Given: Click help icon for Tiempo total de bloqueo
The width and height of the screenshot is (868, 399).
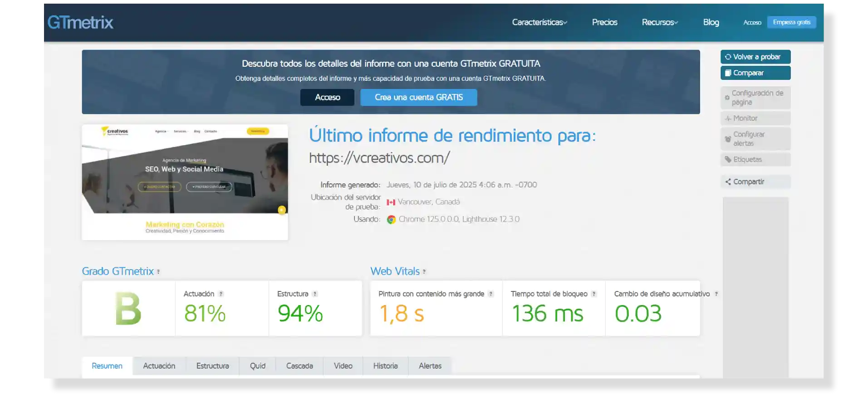Looking at the screenshot, I should [x=593, y=294].
